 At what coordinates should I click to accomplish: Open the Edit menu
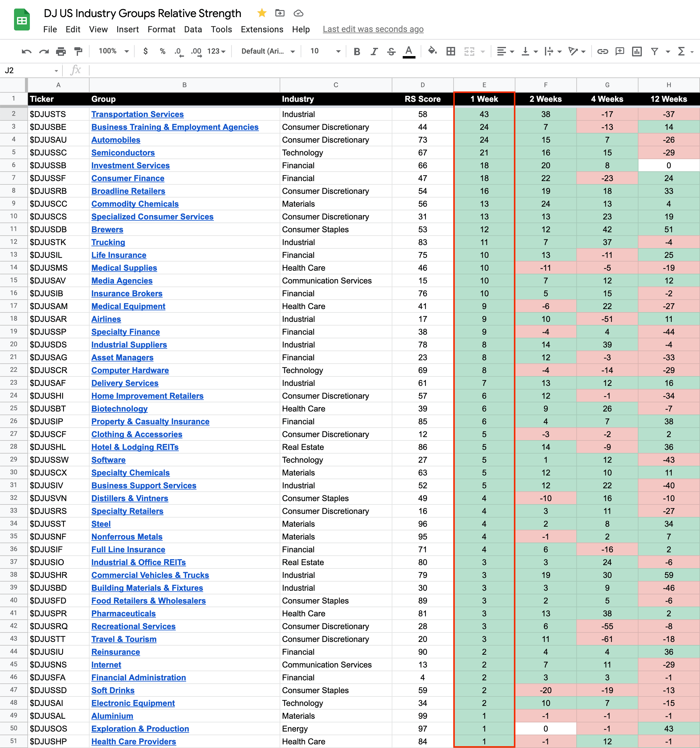[x=73, y=29]
